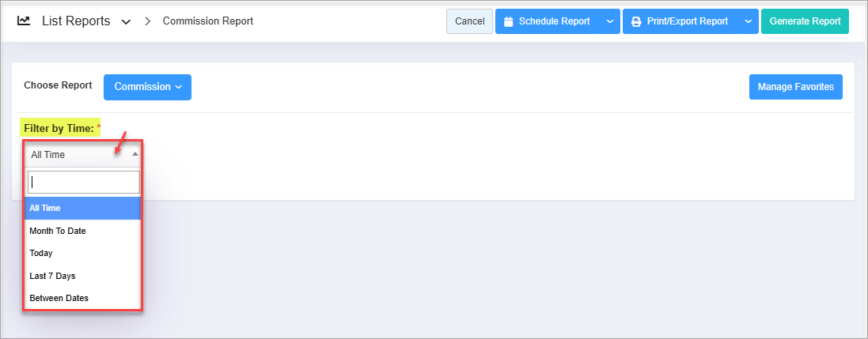Open the Commission report chooser dropdown
The image size is (868, 339).
click(147, 87)
